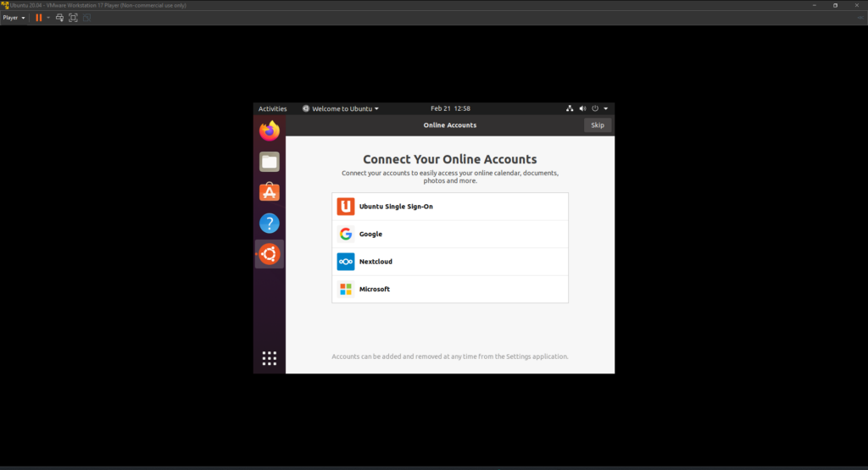Click the Ubuntu logo icon in dock

tap(270, 254)
